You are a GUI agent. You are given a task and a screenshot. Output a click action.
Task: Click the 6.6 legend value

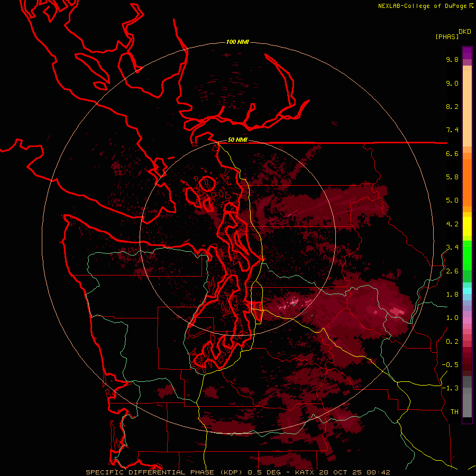point(452,153)
